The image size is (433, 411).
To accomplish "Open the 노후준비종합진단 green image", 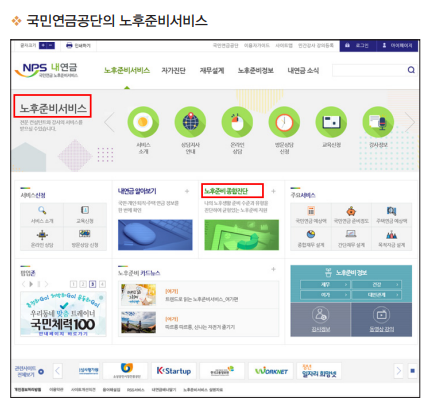I will (x=242, y=235).
